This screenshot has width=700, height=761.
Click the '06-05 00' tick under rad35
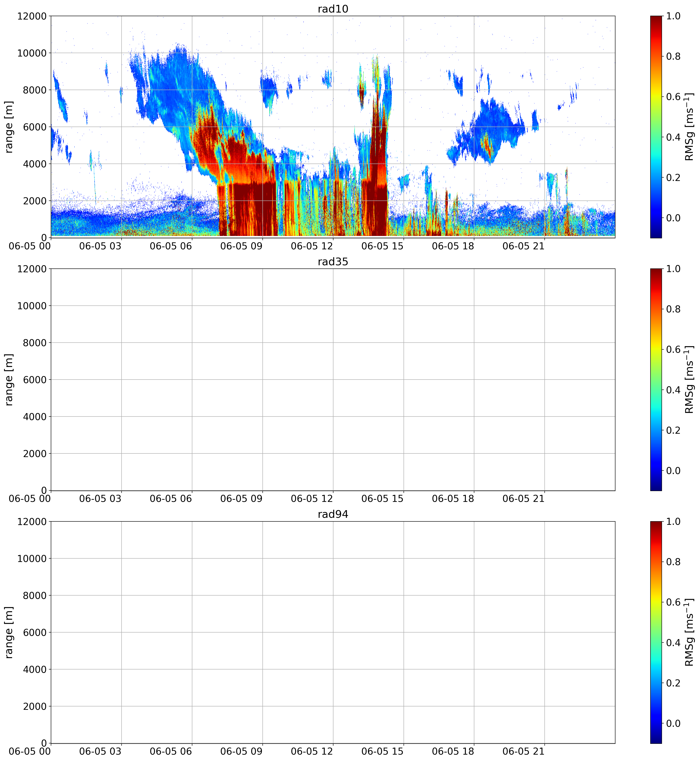(30, 499)
